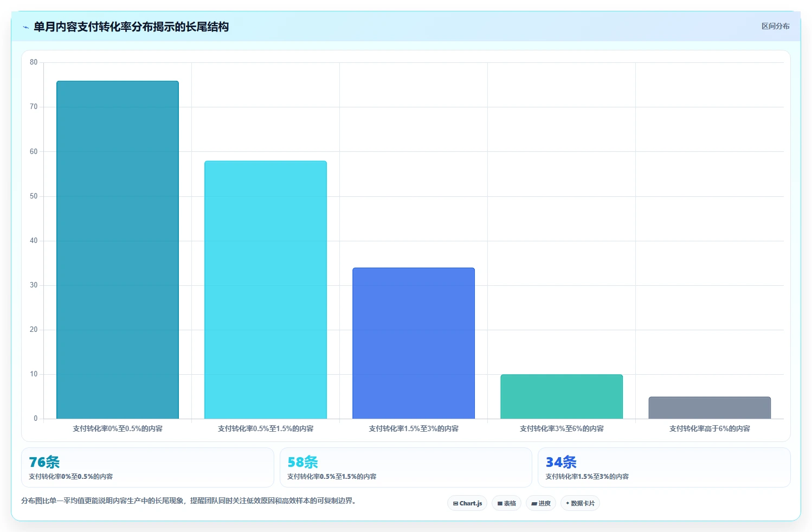
Task: Click x-axis label 支付转化率高于6%的内容
Action: click(x=710, y=428)
